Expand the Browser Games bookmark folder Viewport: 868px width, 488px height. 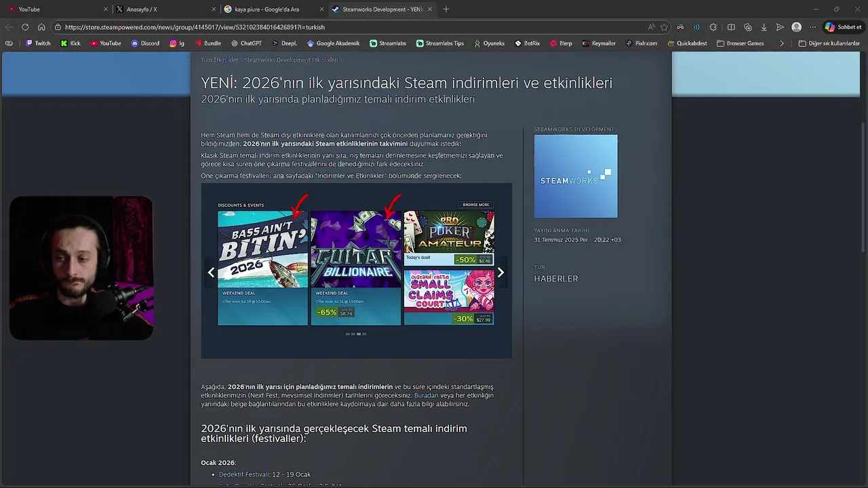point(740,43)
